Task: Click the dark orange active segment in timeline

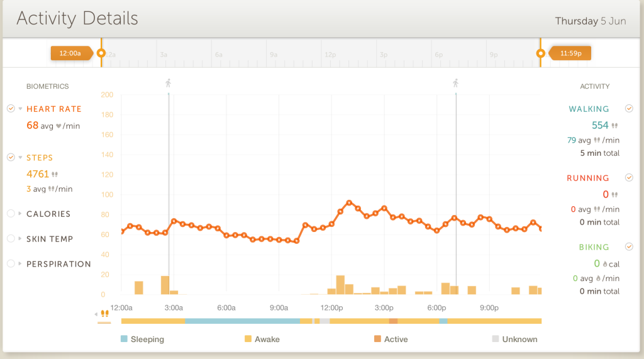Action: pyautogui.click(x=393, y=321)
